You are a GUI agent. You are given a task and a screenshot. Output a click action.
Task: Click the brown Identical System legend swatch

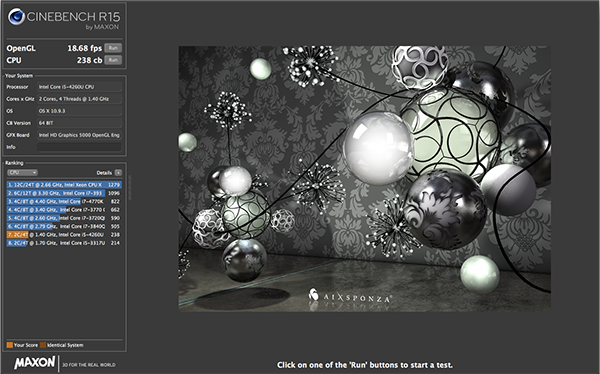[x=43, y=345]
